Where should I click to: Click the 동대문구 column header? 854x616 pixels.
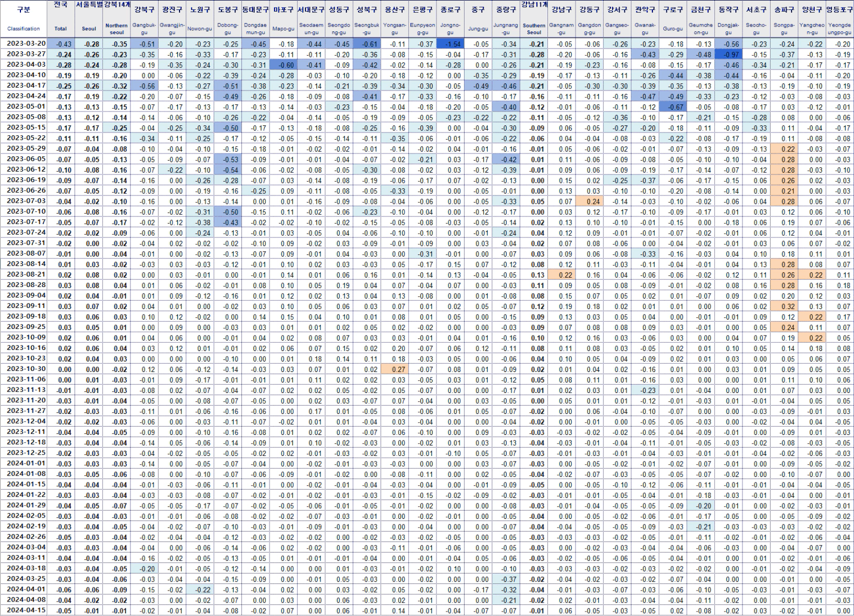pos(256,9)
